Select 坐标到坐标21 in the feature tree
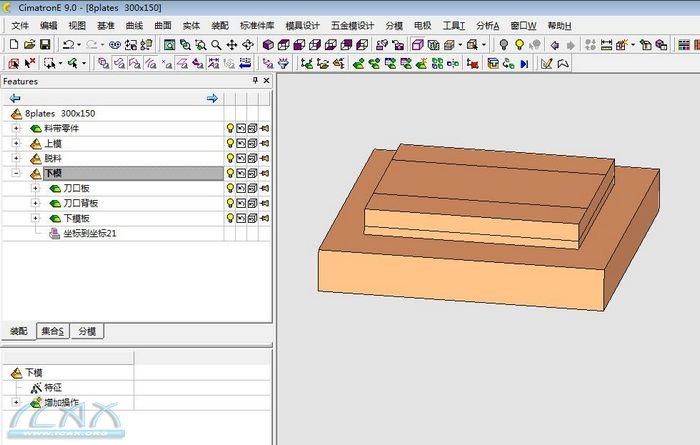 90,234
